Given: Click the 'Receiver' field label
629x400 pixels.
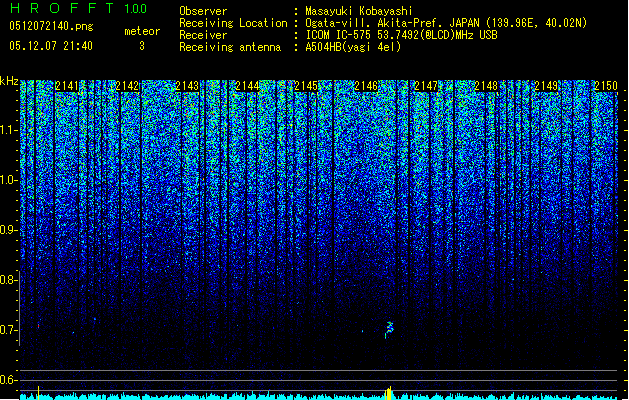Looking at the screenshot, I should point(203,35).
